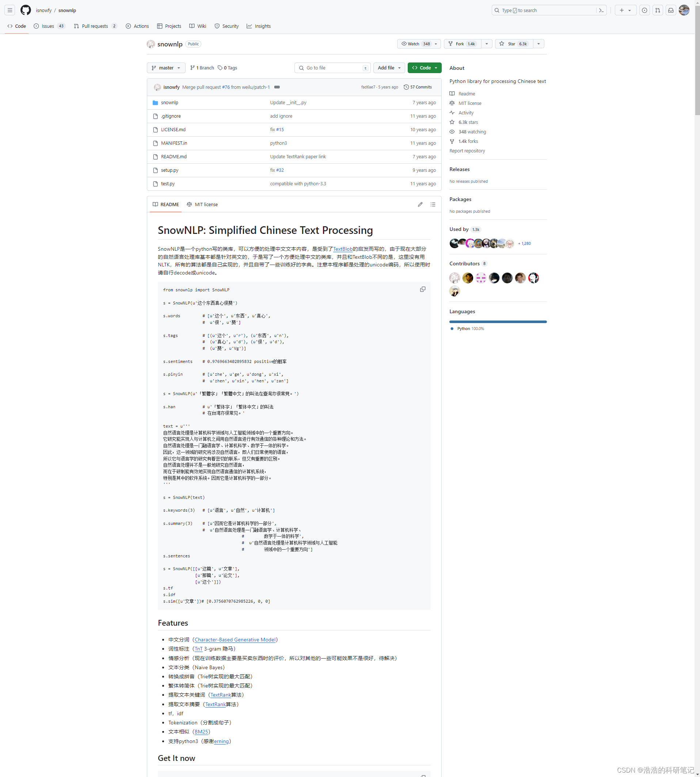Open the Readme link in About

(x=467, y=94)
